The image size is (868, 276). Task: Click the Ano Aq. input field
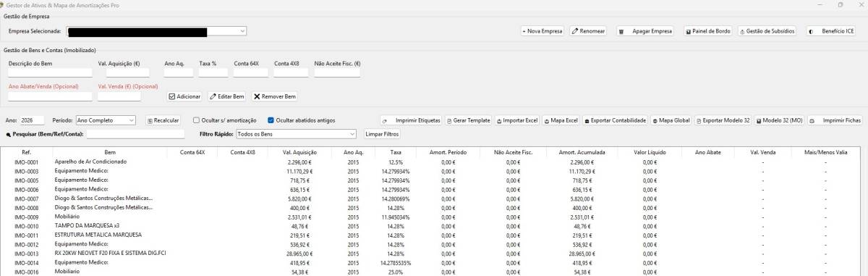(179, 72)
